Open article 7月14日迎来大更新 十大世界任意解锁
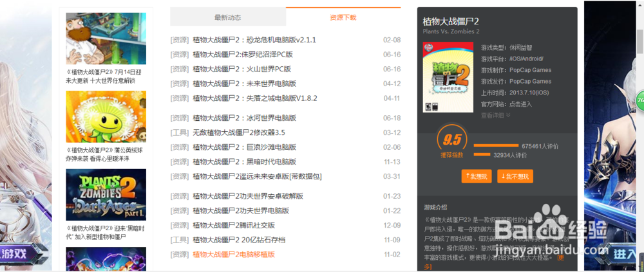Viewport: 644px width, 272px height. 104,77
